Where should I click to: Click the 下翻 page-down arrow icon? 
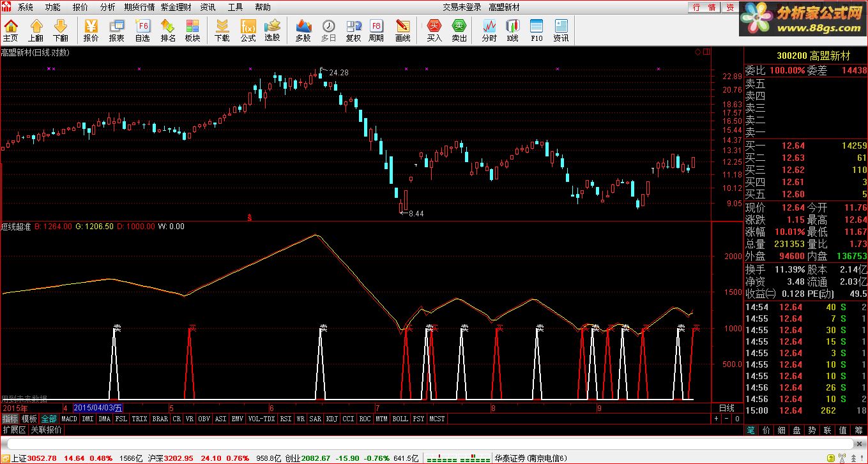click(61, 30)
